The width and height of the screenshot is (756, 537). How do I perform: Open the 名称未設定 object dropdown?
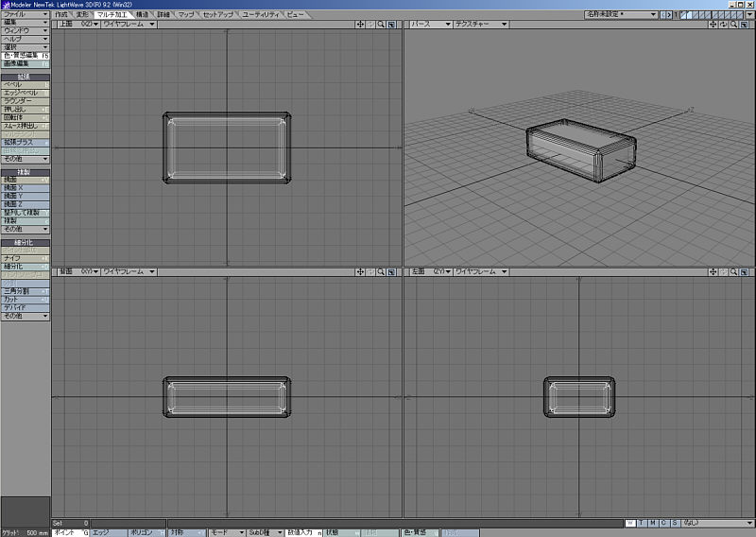point(620,15)
